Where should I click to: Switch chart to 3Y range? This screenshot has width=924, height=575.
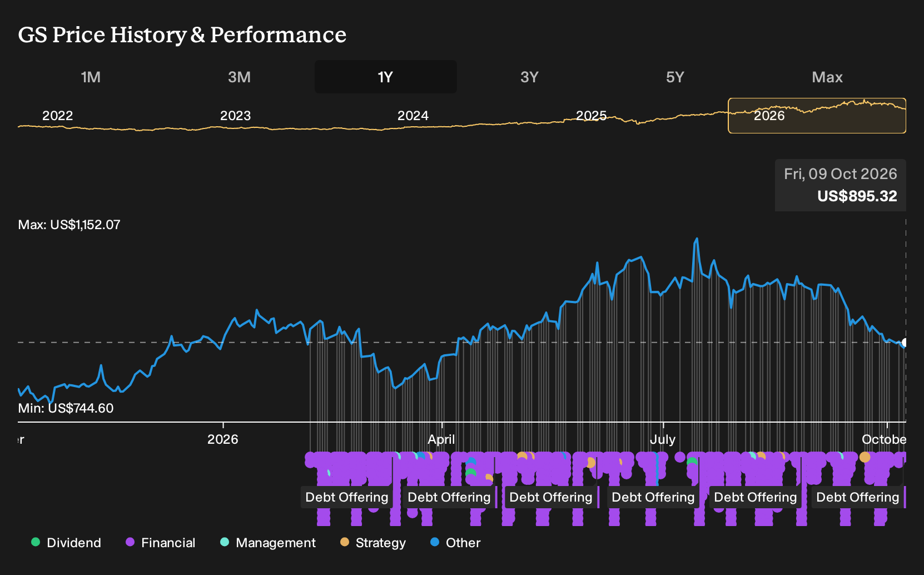[x=529, y=77]
